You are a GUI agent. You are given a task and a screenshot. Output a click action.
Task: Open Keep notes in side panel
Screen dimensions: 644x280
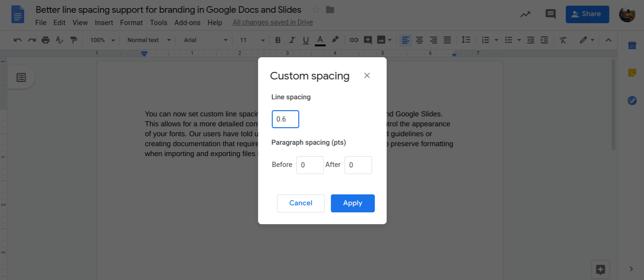tap(632, 73)
